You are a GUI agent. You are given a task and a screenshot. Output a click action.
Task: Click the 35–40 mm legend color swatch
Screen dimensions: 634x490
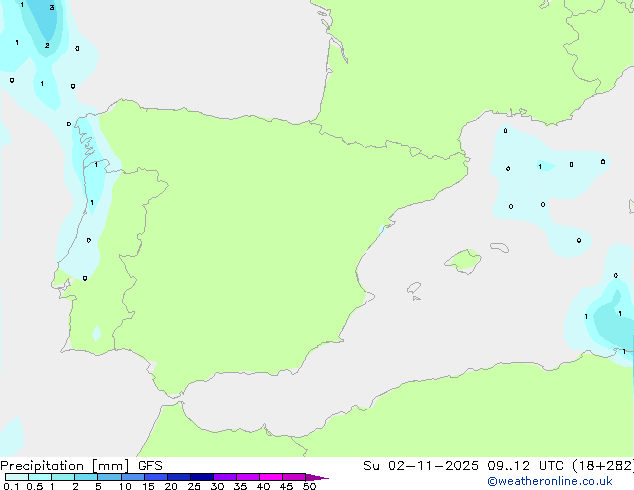pos(248,477)
